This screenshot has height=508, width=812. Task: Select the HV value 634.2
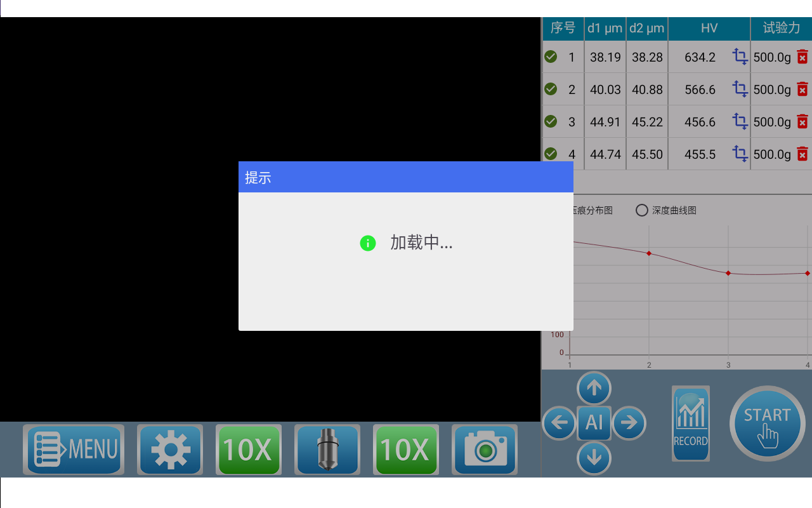pyautogui.click(x=700, y=57)
